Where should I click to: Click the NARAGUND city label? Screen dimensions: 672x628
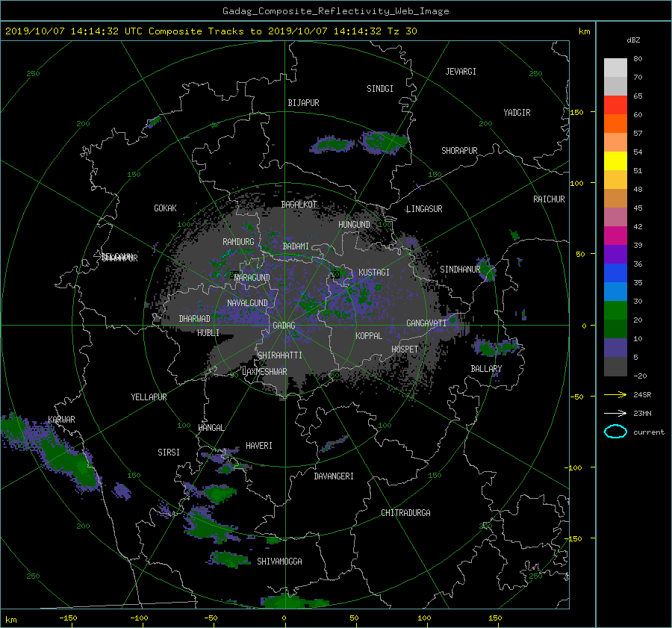coord(252,278)
